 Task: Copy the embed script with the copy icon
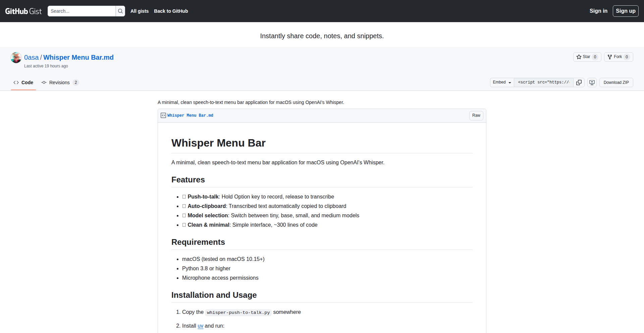point(579,82)
